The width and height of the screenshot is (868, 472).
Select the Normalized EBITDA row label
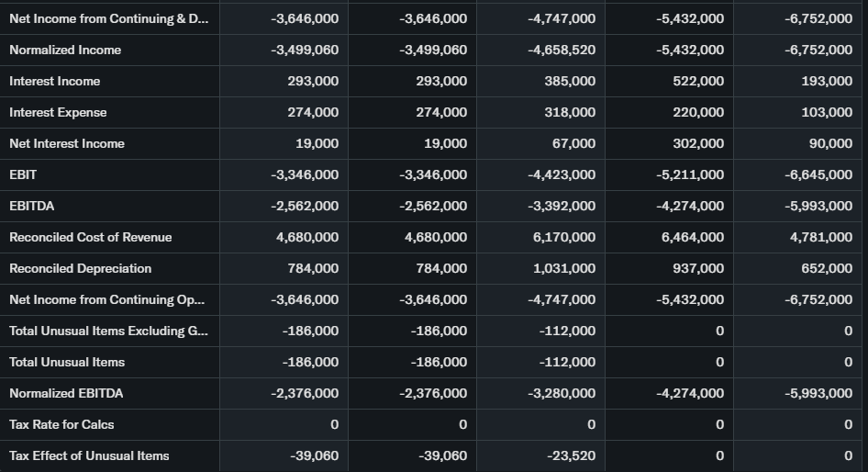(x=66, y=393)
